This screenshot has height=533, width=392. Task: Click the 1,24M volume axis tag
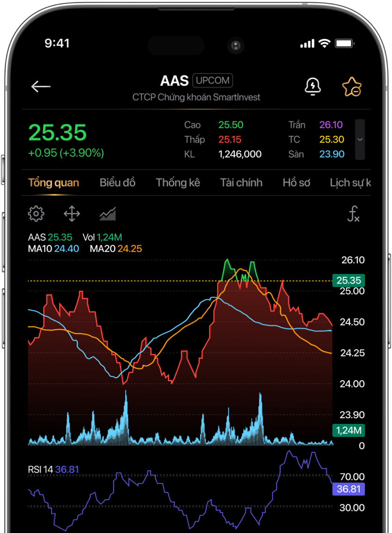(x=348, y=430)
